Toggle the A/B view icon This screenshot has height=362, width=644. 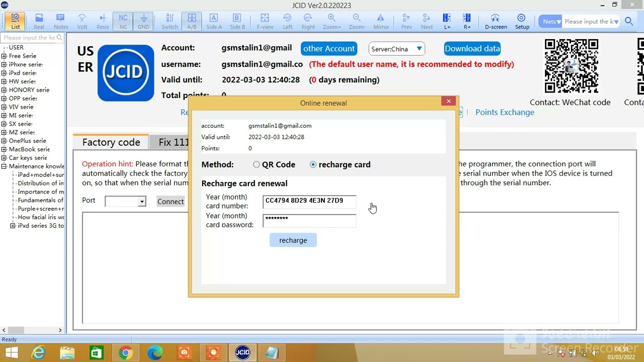(192, 22)
